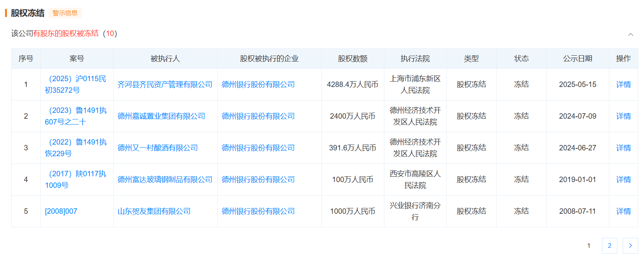This screenshot has width=644, height=259.
Task: Click the 2025-05-15 date cell
Action: tap(578, 84)
